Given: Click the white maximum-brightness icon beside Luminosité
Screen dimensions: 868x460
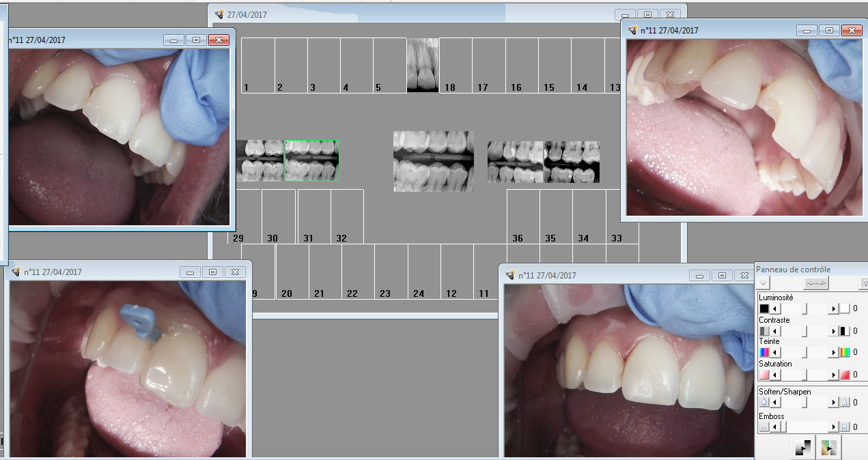Looking at the screenshot, I should point(845,309).
